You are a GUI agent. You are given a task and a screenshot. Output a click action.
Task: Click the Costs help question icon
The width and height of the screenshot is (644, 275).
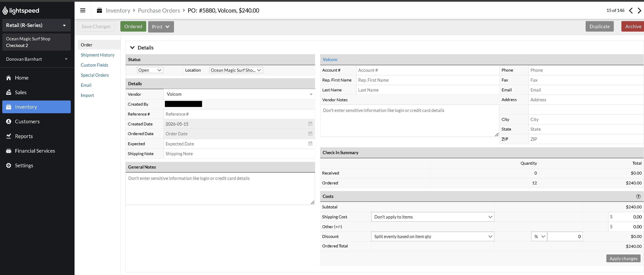(638, 196)
